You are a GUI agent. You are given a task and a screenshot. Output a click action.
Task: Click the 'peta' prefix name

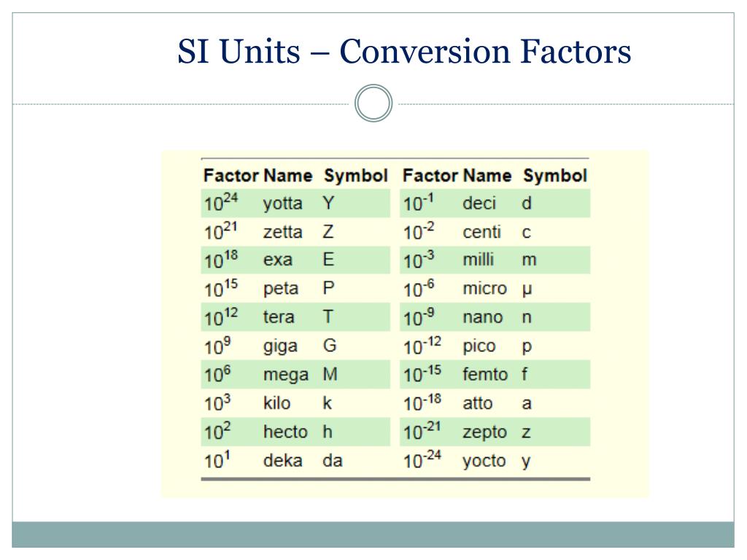[x=281, y=289]
